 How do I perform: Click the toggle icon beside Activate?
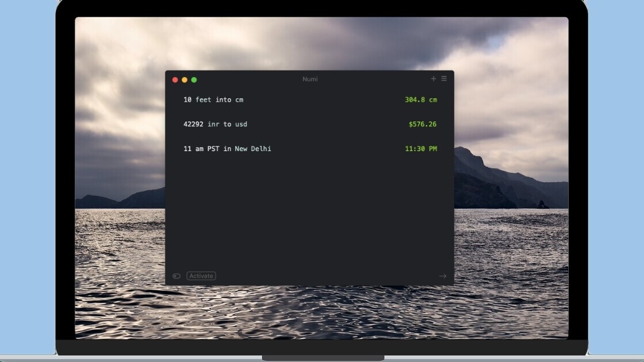click(177, 276)
